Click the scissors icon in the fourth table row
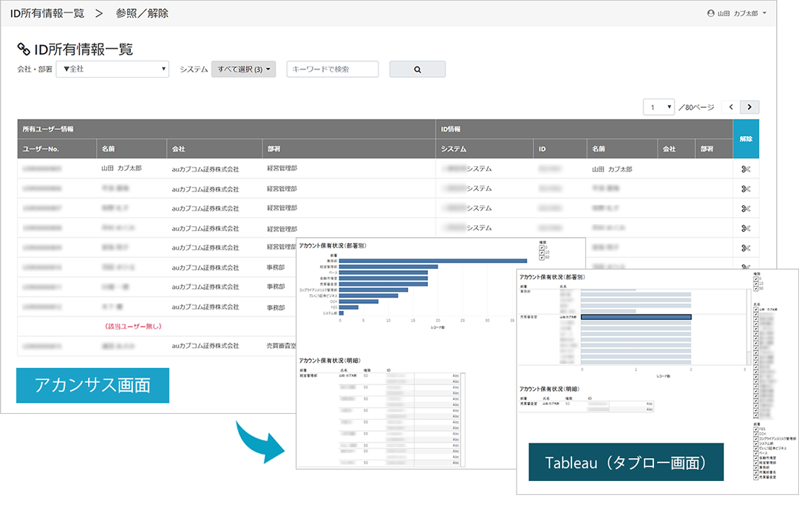Viewport: 799px width, 532px height. click(x=746, y=228)
